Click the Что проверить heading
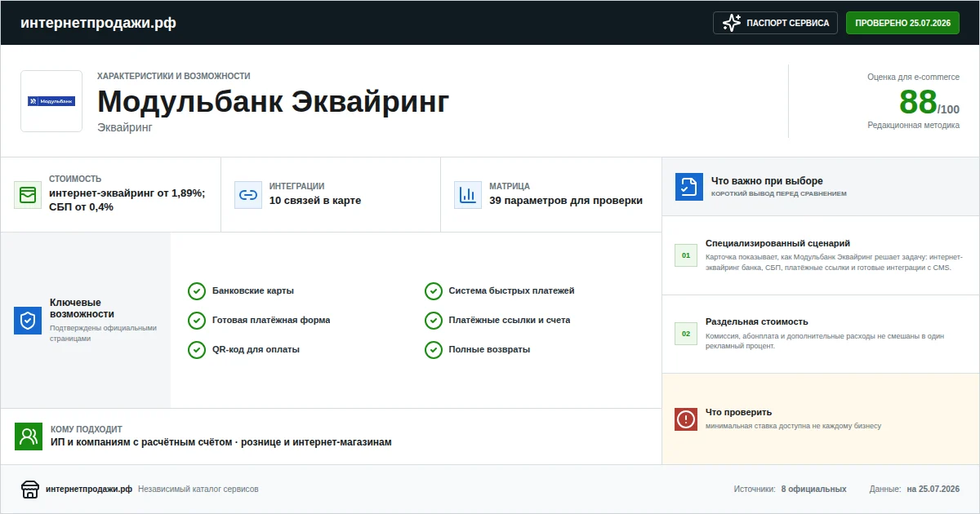 tap(738, 412)
